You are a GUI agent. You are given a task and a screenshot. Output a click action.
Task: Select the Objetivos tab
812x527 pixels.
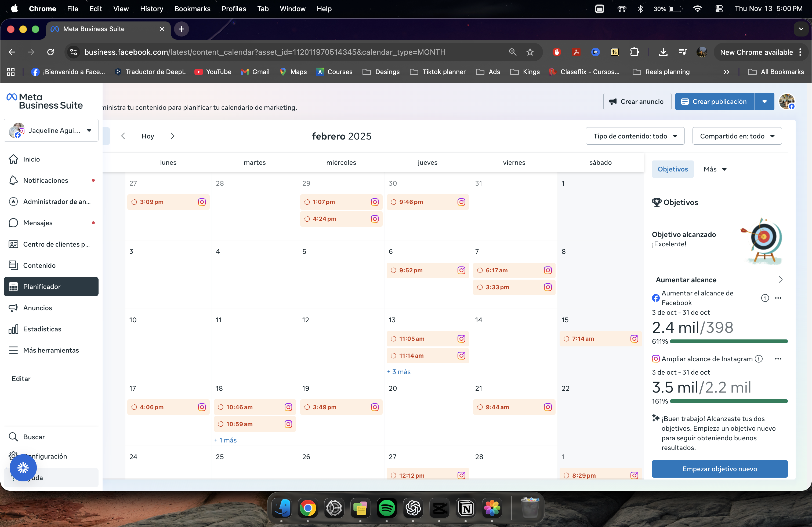tap(672, 169)
